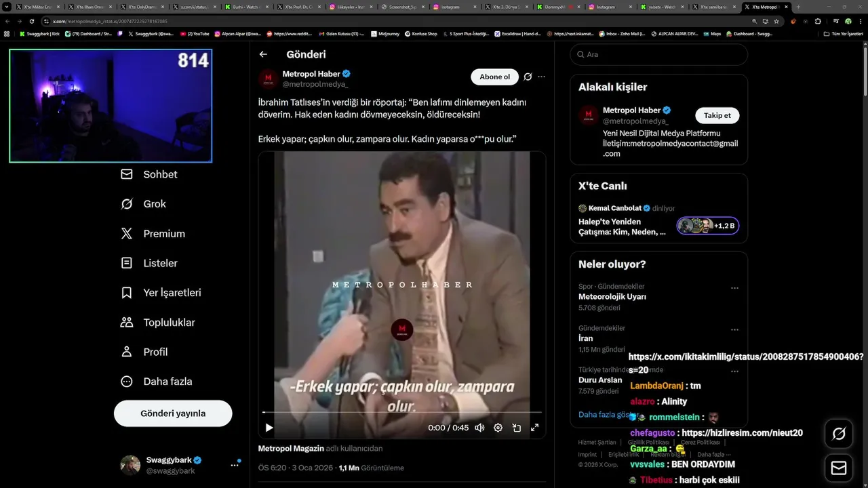Open more options for Meteorolojik Uyarı trend
The width and height of the screenshot is (868, 488).
tap(734, 288)
